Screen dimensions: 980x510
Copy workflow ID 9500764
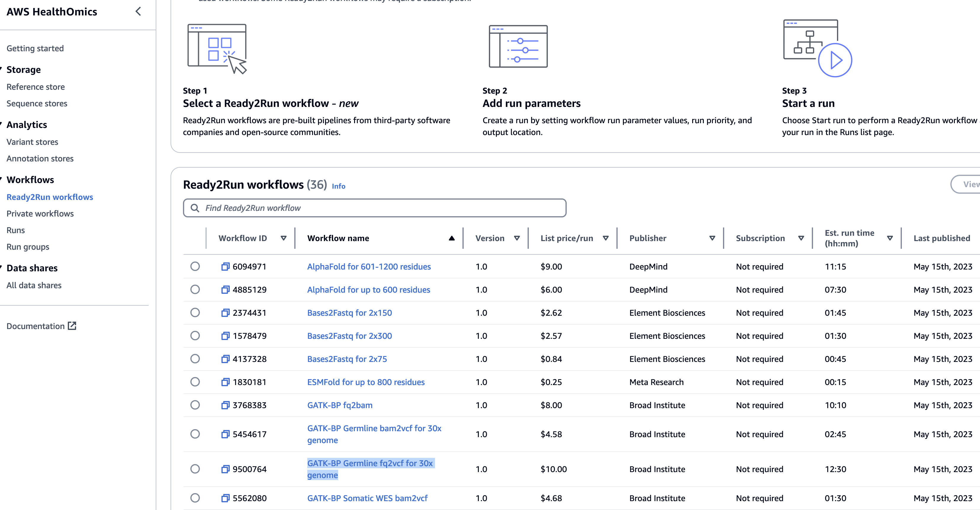pyautogui.click(x=226, y=469)
